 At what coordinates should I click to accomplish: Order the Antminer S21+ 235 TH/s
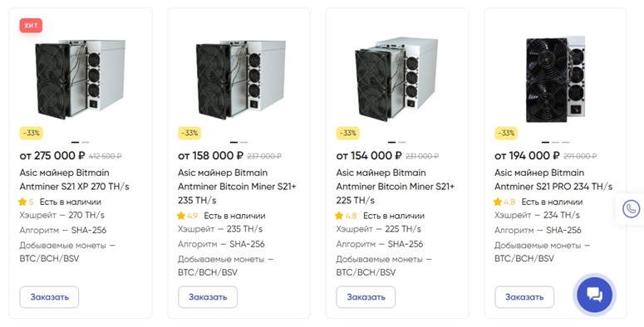pyautogui.click(x=208, y=297)
